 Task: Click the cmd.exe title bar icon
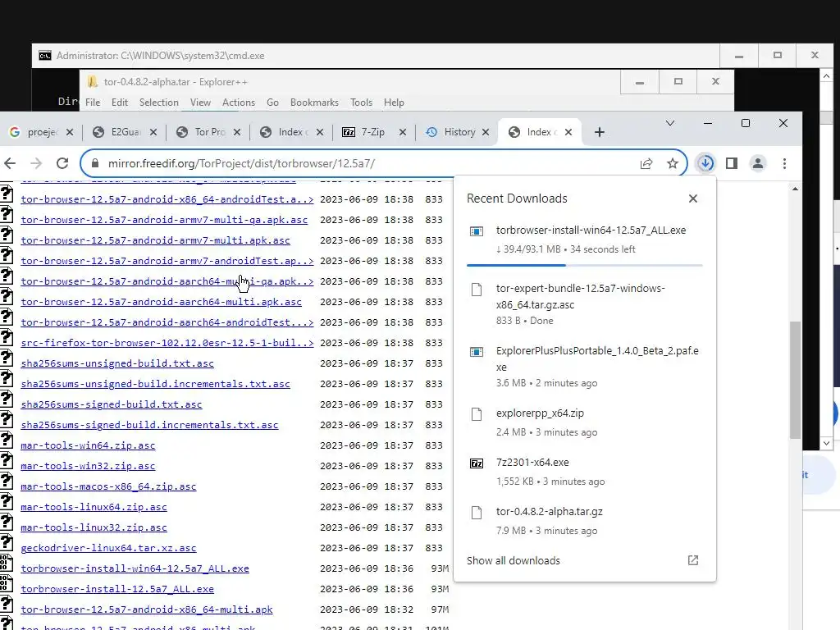45,56
